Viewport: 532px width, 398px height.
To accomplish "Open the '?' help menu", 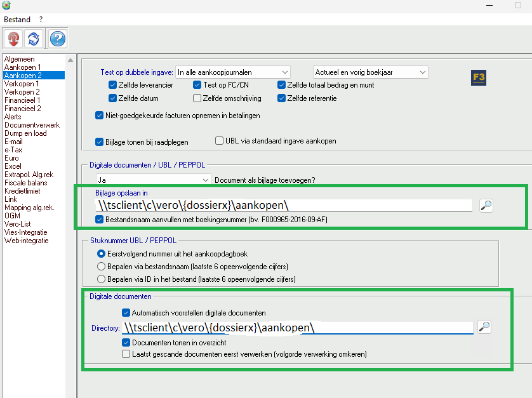I will (41, 20).
